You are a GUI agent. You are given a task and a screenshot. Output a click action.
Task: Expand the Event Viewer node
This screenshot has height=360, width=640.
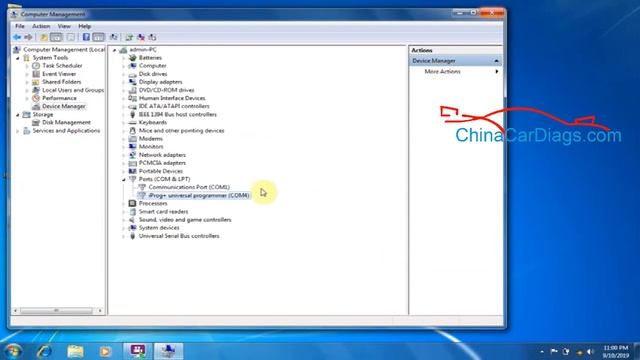click(x=27, y=74)
